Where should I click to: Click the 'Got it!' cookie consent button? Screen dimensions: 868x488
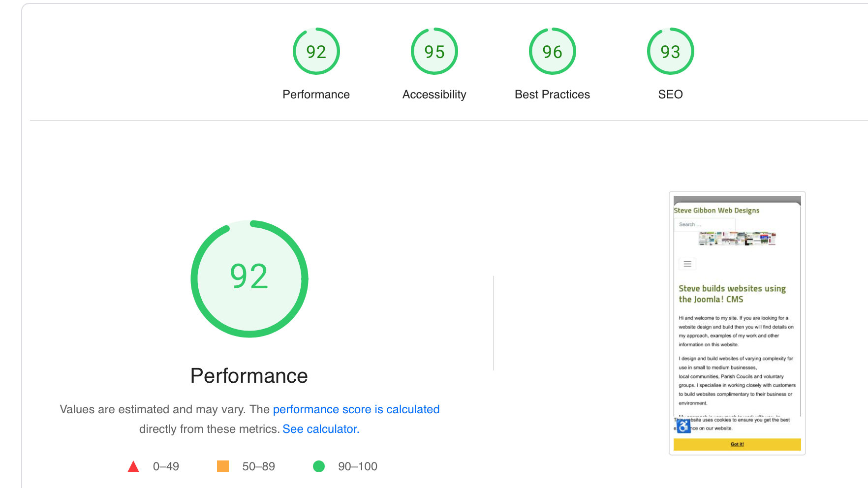pyautogui.click(x=737, y=444)
